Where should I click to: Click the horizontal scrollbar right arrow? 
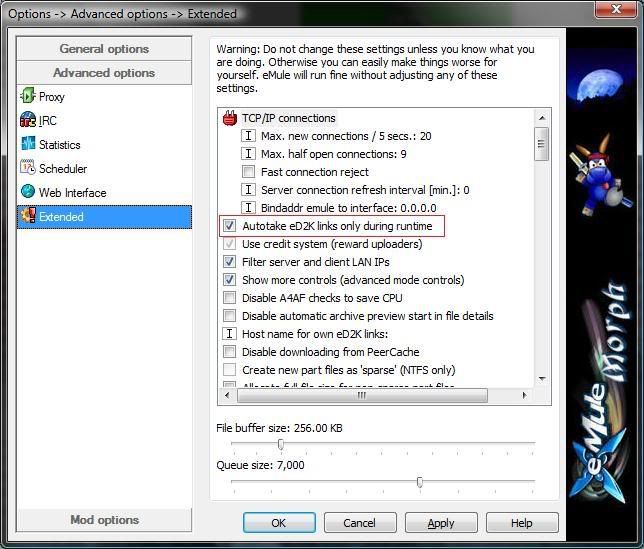point(524,395)
